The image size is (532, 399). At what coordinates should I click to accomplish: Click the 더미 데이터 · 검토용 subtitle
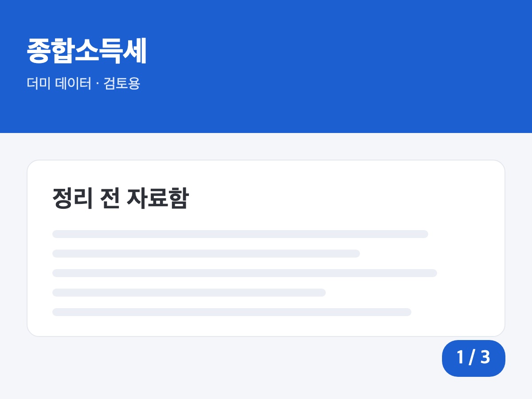coord(83,83)
